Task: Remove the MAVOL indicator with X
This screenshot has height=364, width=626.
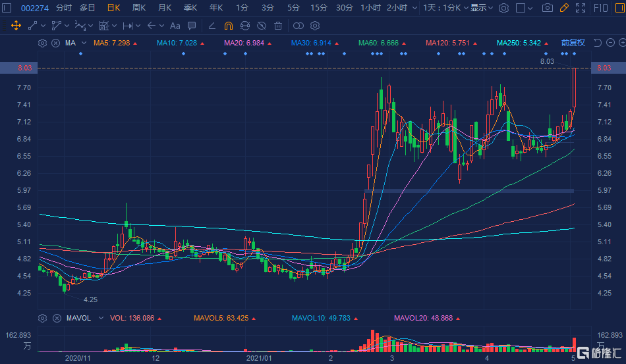Action: [x=57, y=318]
